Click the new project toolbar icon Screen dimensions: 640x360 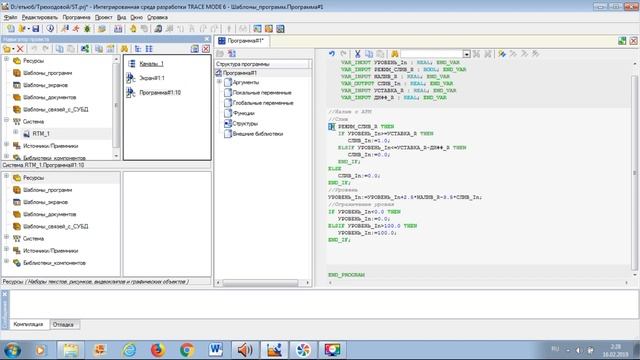pyautogui.click(x=11, y=29)
